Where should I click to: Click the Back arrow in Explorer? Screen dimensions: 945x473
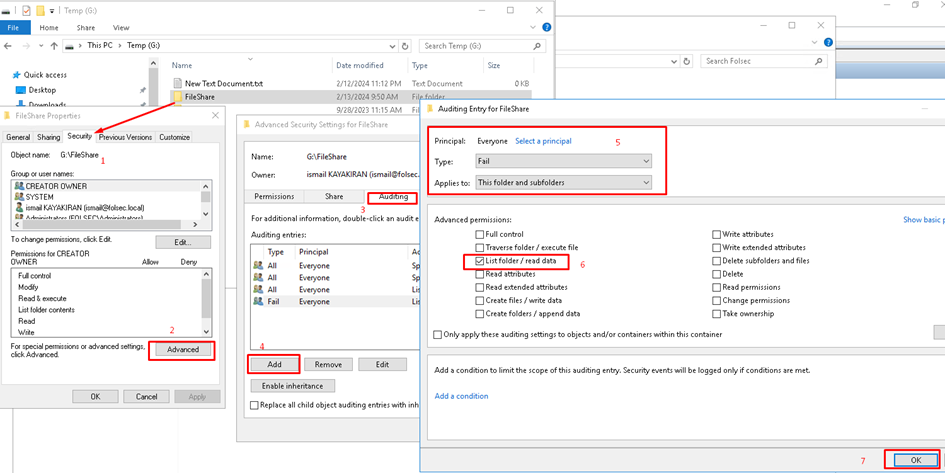point(9,46)
